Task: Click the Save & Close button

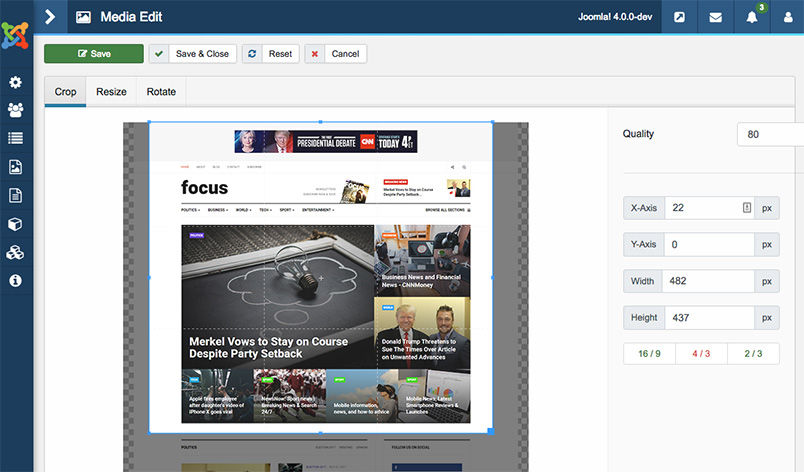Action: pyautogui.click(x=193, y=54)
